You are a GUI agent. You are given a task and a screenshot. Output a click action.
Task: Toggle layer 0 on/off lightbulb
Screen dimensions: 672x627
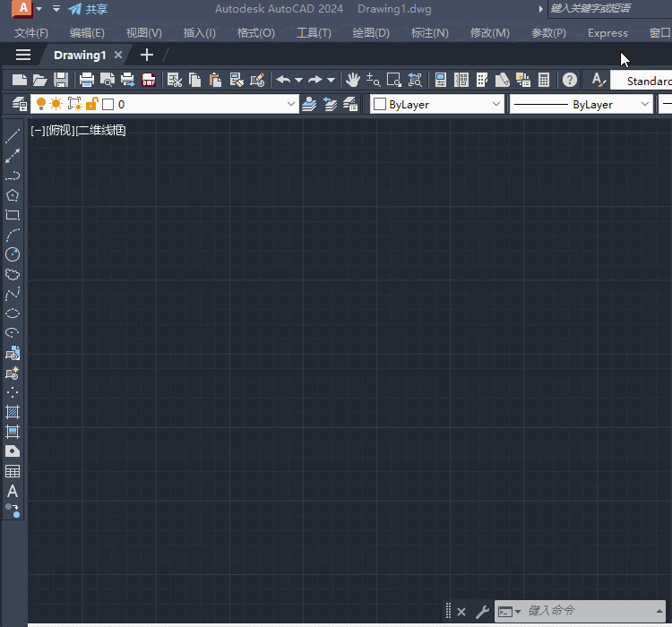pyautogui.click(x=40, y=104)
